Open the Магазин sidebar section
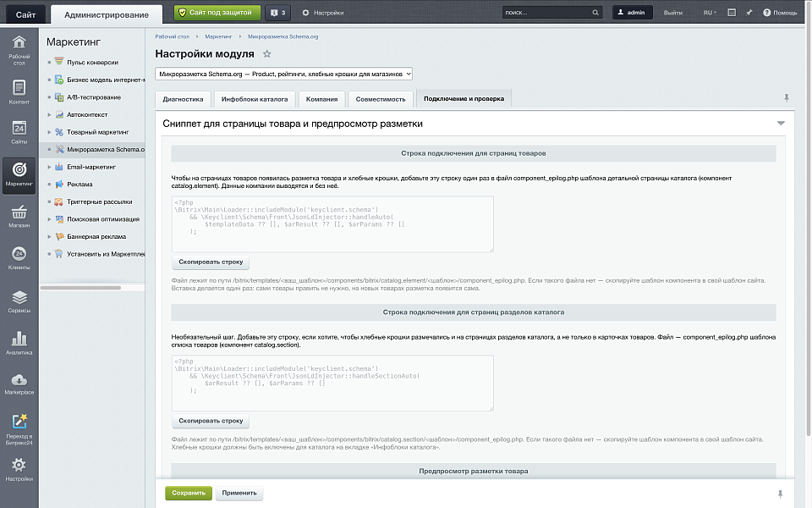The height and width of the screenshot is (508, 812). click(x=19, y=216)
